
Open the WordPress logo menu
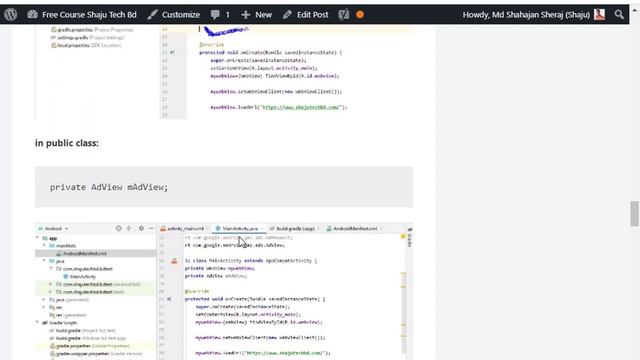click(11, 15)
